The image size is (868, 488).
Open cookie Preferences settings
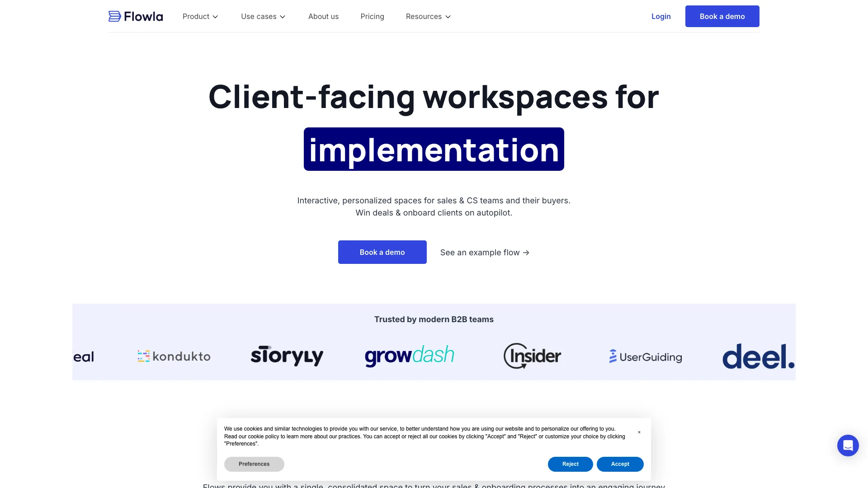[254, 464]
